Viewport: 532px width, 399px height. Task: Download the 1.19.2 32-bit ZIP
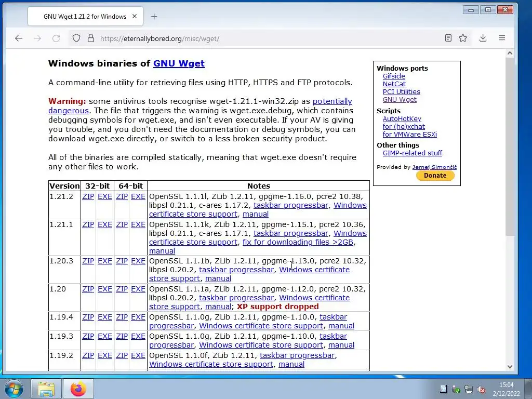point(88,355)
